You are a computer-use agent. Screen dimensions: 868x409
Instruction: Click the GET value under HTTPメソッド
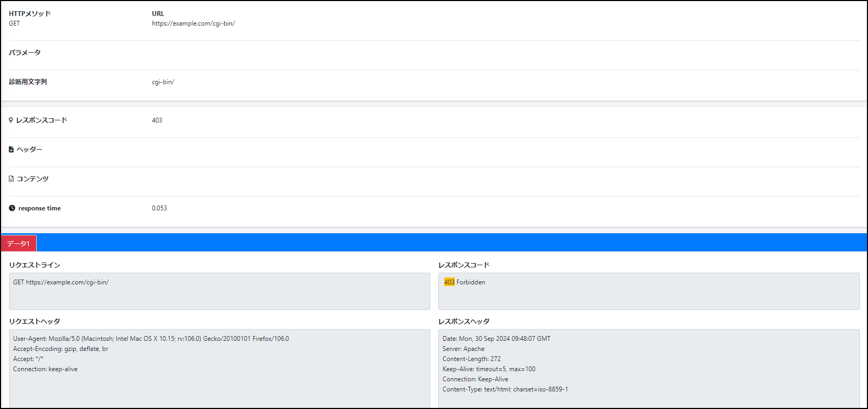click(x=14, y=23)
